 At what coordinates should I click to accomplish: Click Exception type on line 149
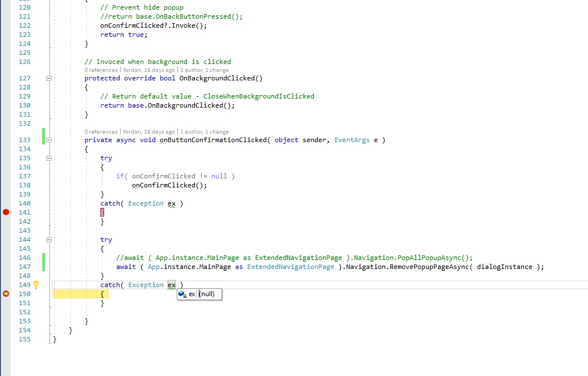146,284
